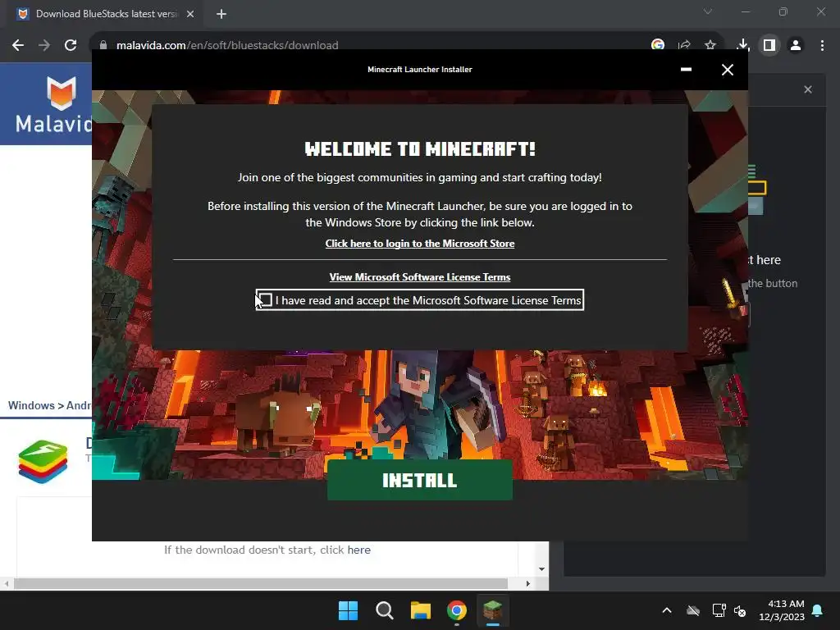Open network status tray icon

click(719, 610)
